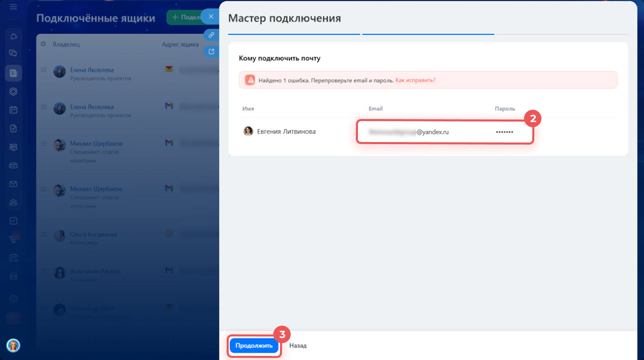Open row menu for first Елена Яковлева
The image size is (644, 360).
(x=44, y=70)
